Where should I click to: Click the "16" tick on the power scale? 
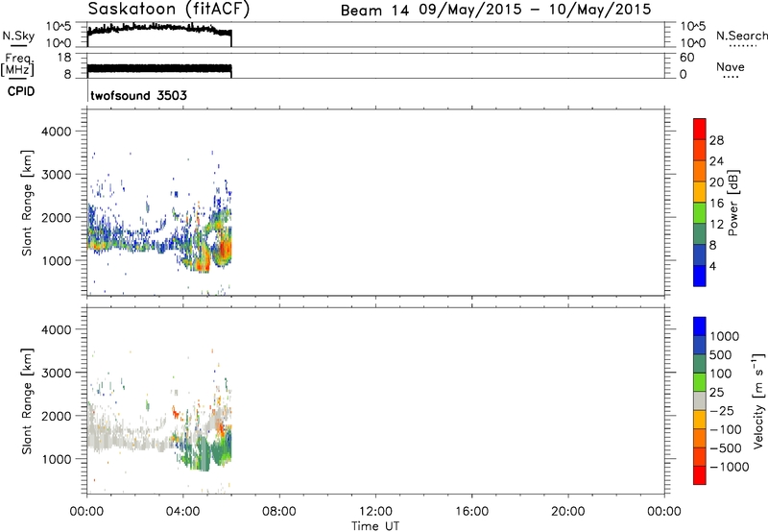716,204
